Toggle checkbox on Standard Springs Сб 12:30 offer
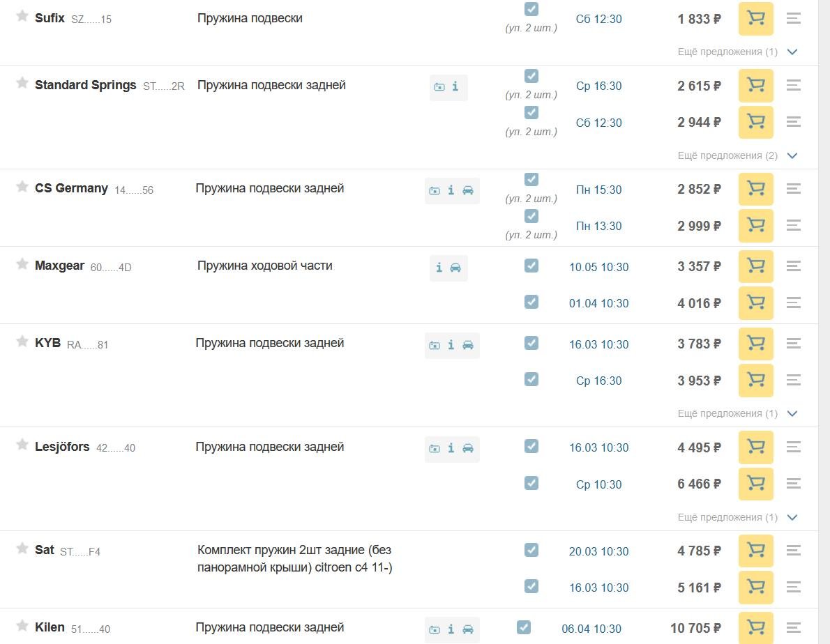830x644 pixels. (531, 113)
